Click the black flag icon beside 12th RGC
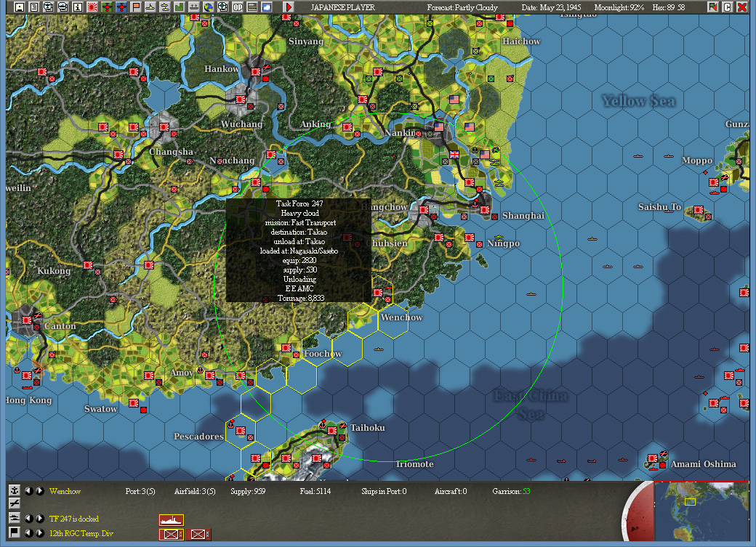 (15, 532)
